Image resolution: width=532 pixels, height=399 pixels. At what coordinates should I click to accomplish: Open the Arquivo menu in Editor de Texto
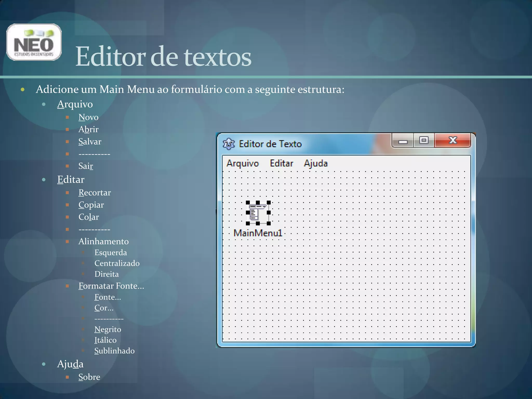[x=243, y=163]
